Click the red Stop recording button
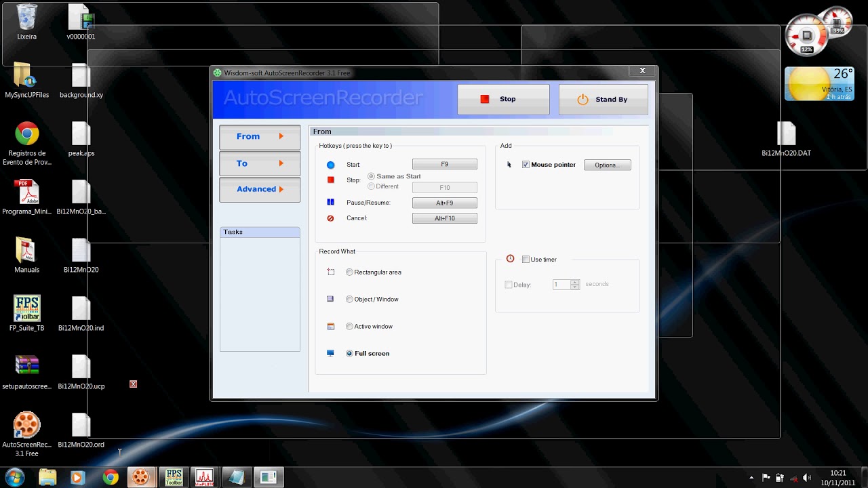This screenshot has width=868, height=488. [x=503, y=100]
